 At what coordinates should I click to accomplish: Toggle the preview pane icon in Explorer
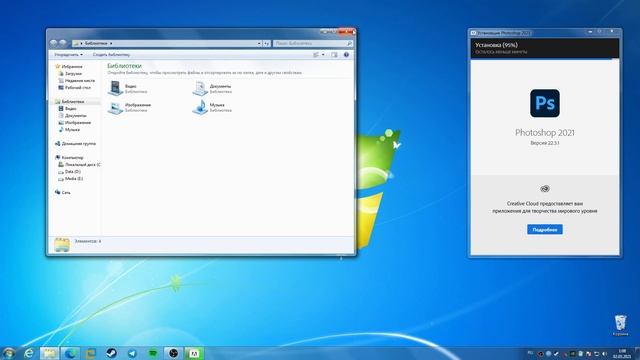(334, 55)
